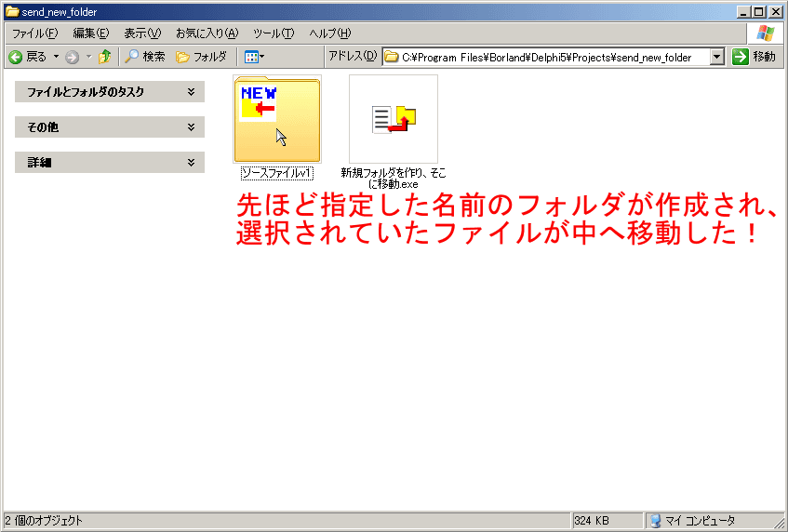Image resolution: width=788 pixels, height=532 pixels.
Task: Select the ソースファイルv1 folder icon
Action: [276, 118]
